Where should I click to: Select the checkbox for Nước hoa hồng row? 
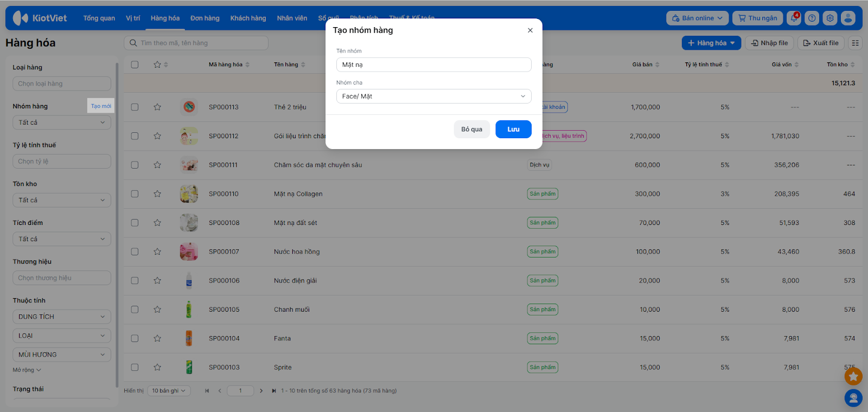tap(135, 252)
